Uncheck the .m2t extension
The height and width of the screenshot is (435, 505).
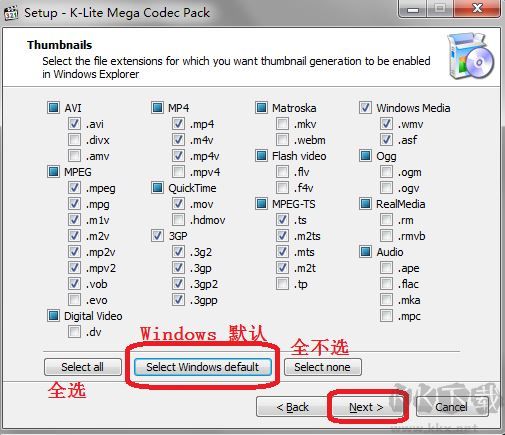[x=282, y=268]
